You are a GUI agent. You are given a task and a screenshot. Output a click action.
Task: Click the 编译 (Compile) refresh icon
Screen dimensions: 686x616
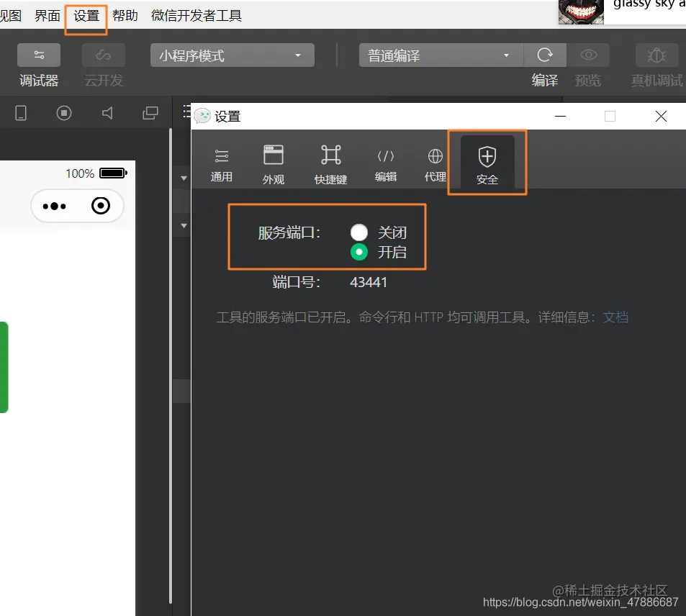(545, 55)
